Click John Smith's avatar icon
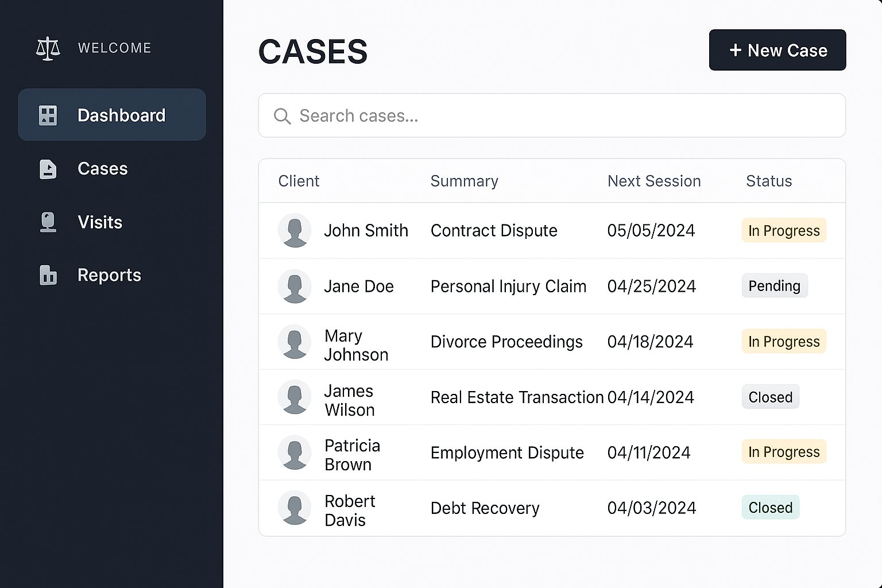Viewport: 882px width, 588px height. (295, 231)
